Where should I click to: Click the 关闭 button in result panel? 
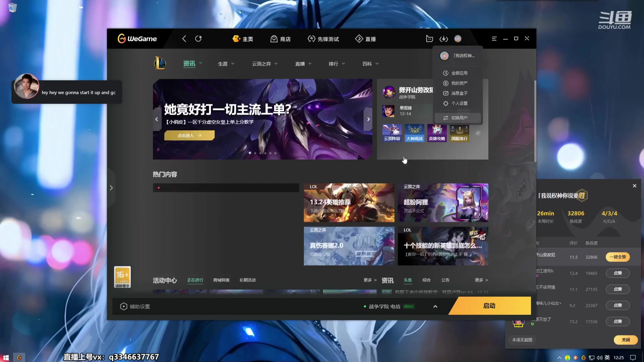626,340
